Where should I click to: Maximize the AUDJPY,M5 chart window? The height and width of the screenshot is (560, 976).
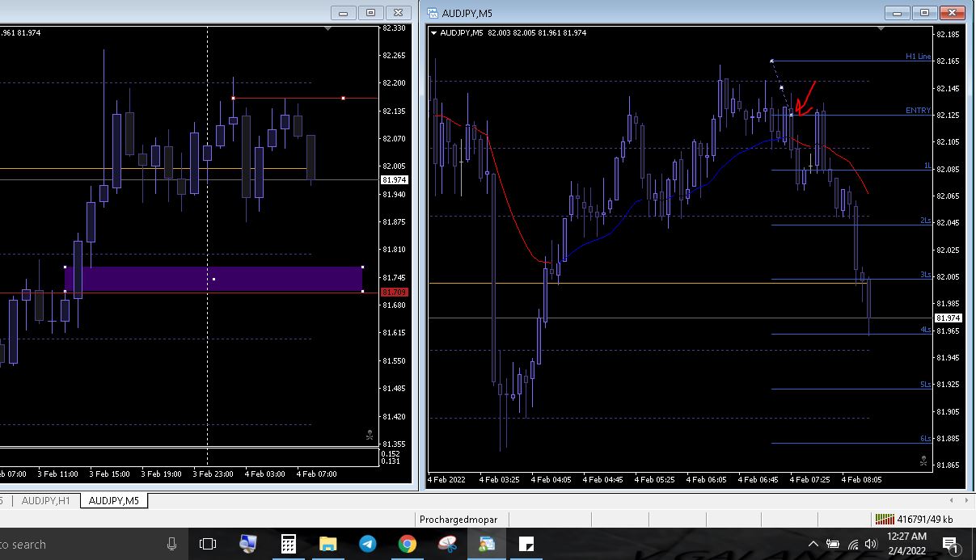[924, 13]
